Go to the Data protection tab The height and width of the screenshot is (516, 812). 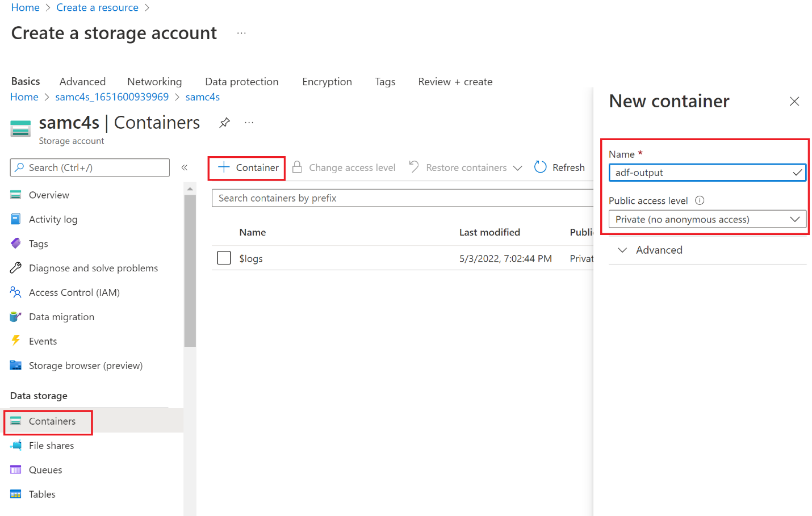tap(242, 82)
